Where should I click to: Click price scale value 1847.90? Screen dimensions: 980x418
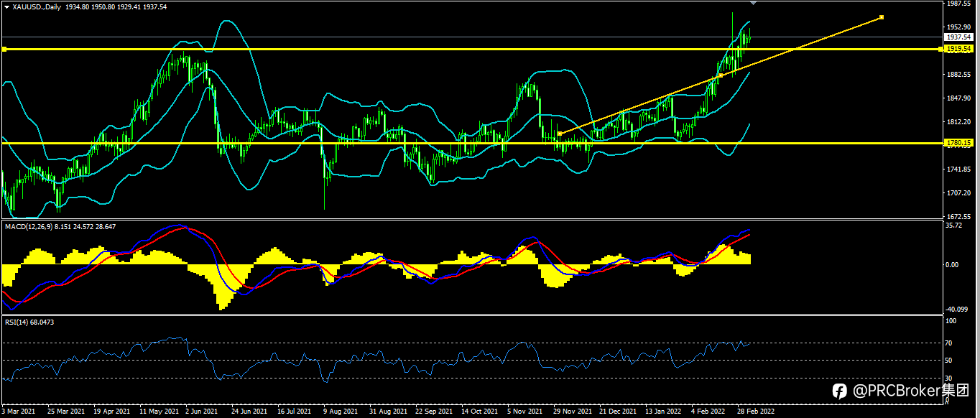[x=959, y=98]
